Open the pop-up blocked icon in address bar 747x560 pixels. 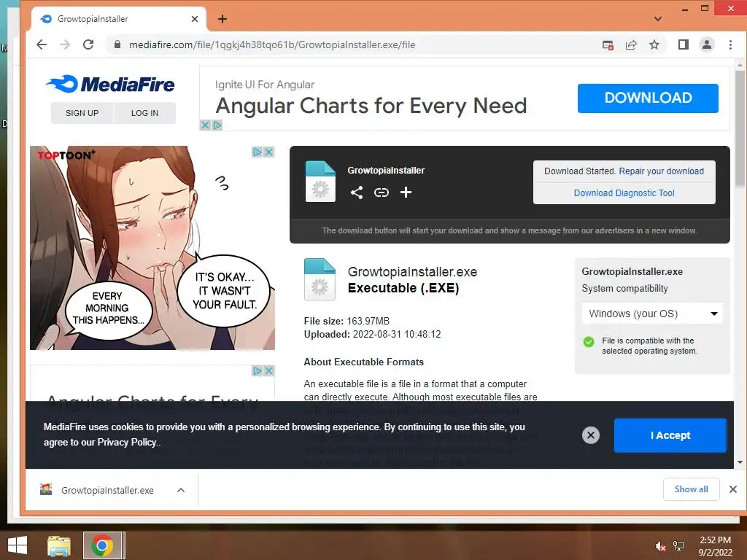coord(608,44)
